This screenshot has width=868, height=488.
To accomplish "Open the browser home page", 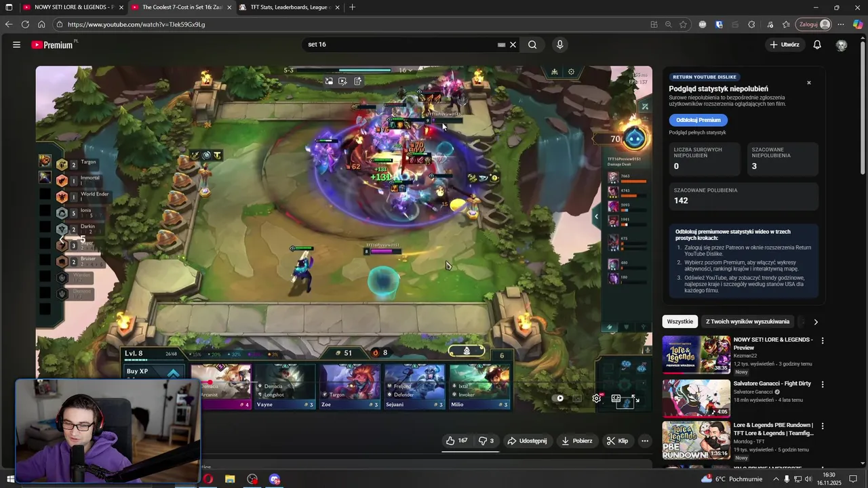I will click(41, 24).
